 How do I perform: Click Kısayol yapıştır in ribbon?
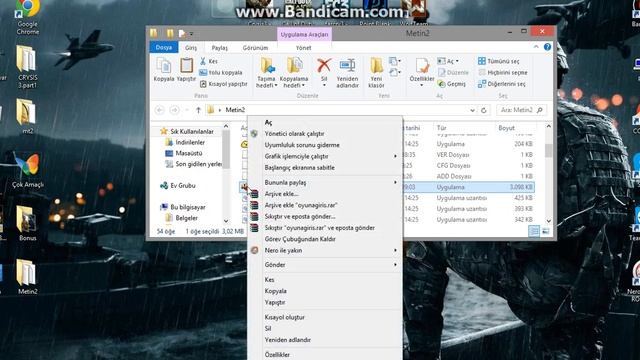pyautogui.click(x=224, y=84)
